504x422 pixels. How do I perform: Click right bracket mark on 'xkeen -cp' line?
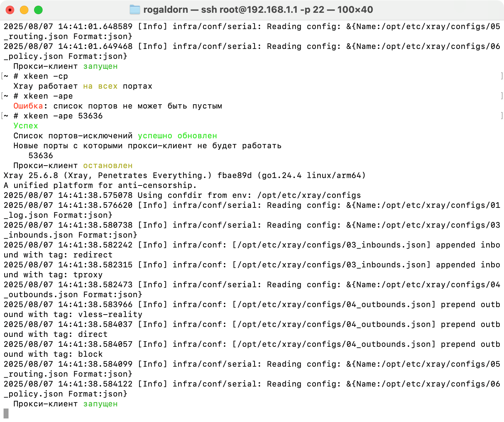pos(502,76)
